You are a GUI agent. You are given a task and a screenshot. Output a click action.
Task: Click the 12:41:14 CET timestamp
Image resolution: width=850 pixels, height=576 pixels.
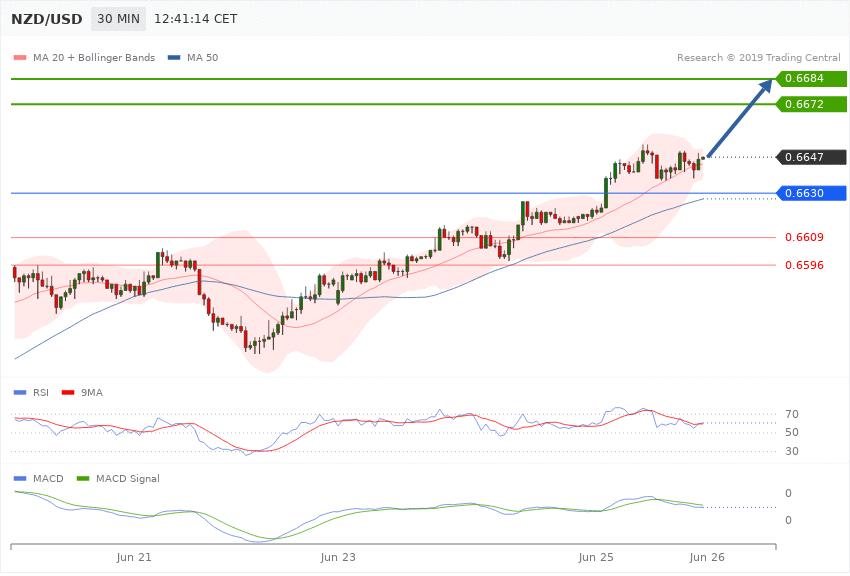pyautogui.click(x=196, y=19)
